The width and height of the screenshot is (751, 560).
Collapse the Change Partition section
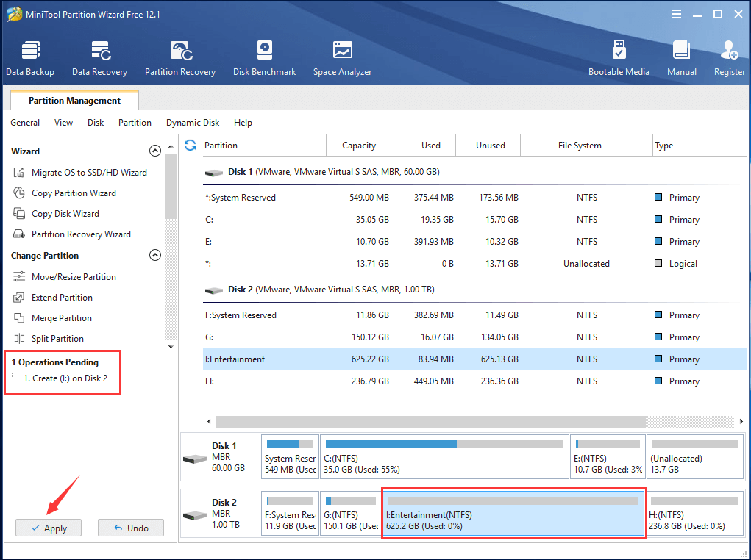point(155,255)
